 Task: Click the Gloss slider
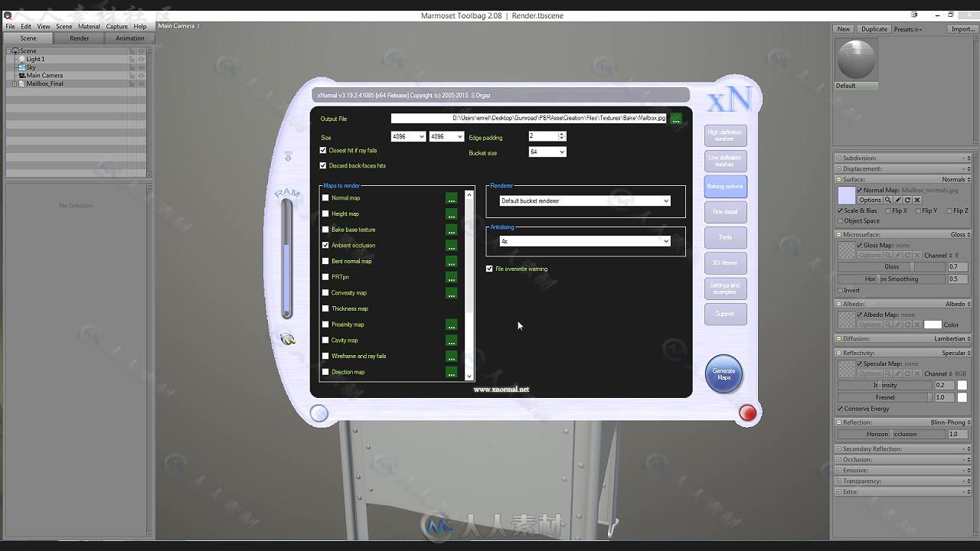pyautogui.click(x=892, y=267)
